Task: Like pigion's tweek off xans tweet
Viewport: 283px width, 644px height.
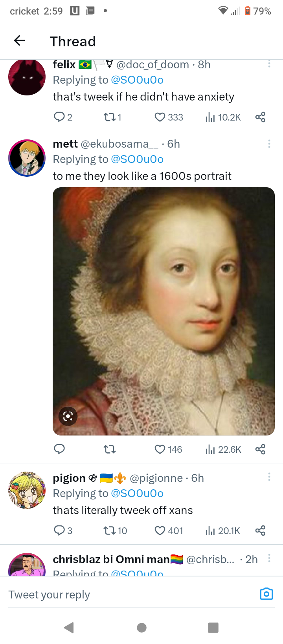Action: coord(160,531)
